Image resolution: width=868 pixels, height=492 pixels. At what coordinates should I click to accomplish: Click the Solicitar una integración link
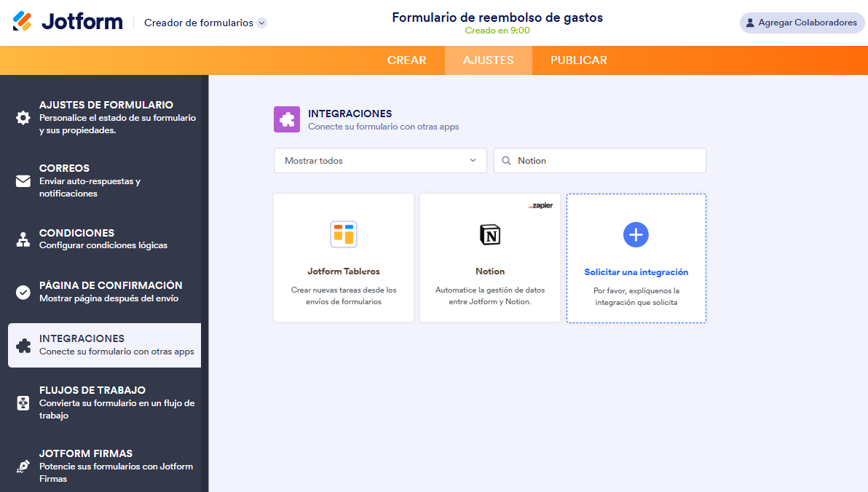(x=636, y=272)
